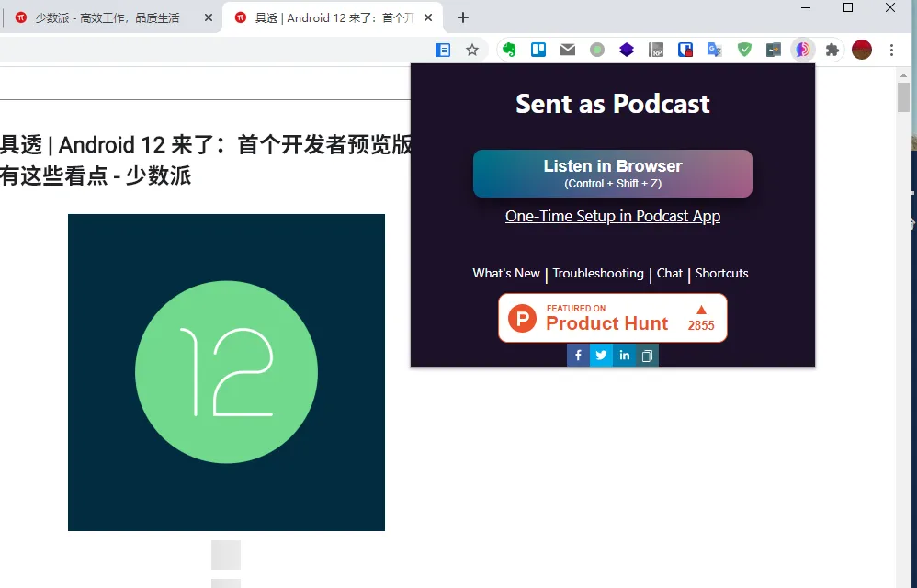Open the Shortcuts link
Screen dimensions: 917x588
pos(721,273)
